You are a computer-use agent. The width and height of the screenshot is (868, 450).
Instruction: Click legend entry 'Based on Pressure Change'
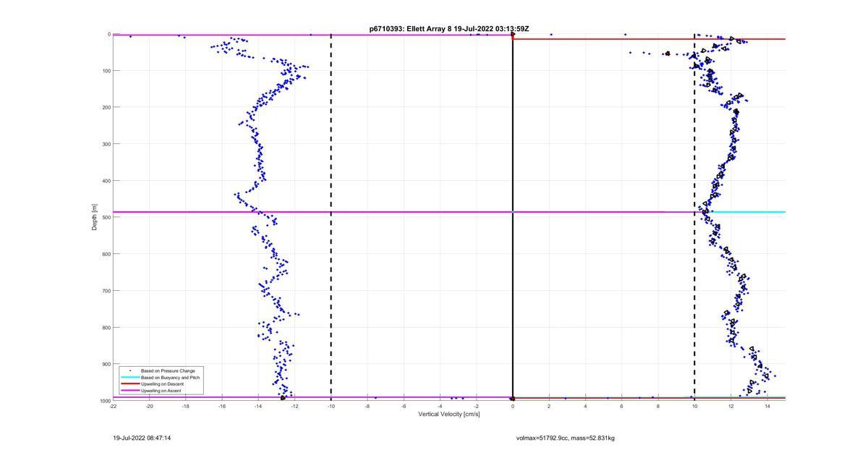click(168, 371)
